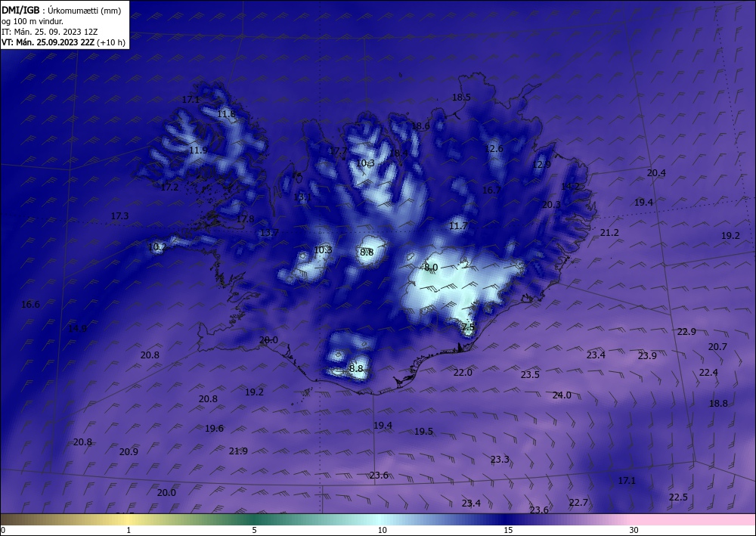This screenshot has width=756, height=536.
Task: Select the 'IT: Mán. 25. 09. 2023 12Z' line
Action: 50,32
